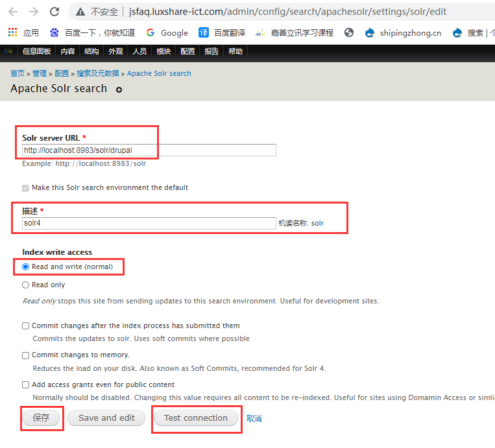This screenshot has width=495, height=448.
Task: Open 外观 admin menu
Action: point(115,51)
